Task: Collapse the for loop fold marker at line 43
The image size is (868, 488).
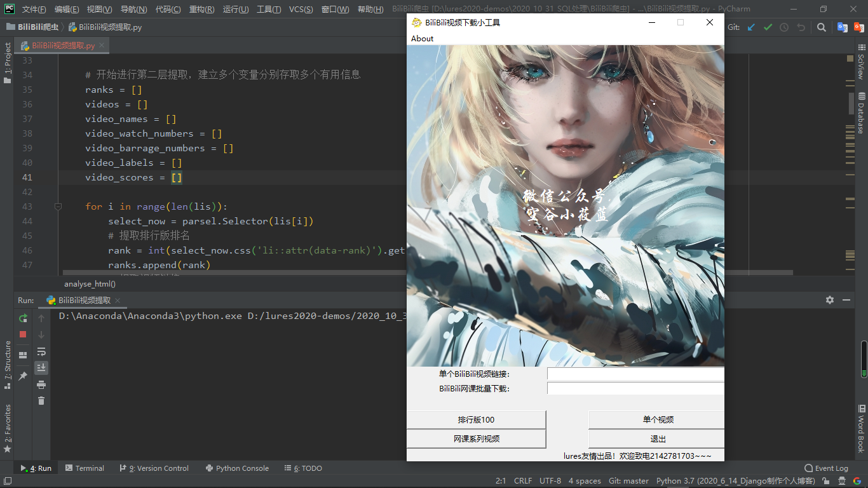Action: pyautogui.click(x=58, y=207)
